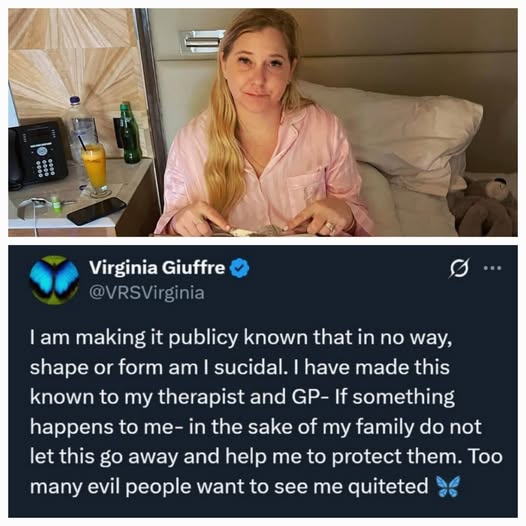The height and width of the screenshot is (526, 526).
Task: Click the glass of orange juice
Action: click(95, 170)
